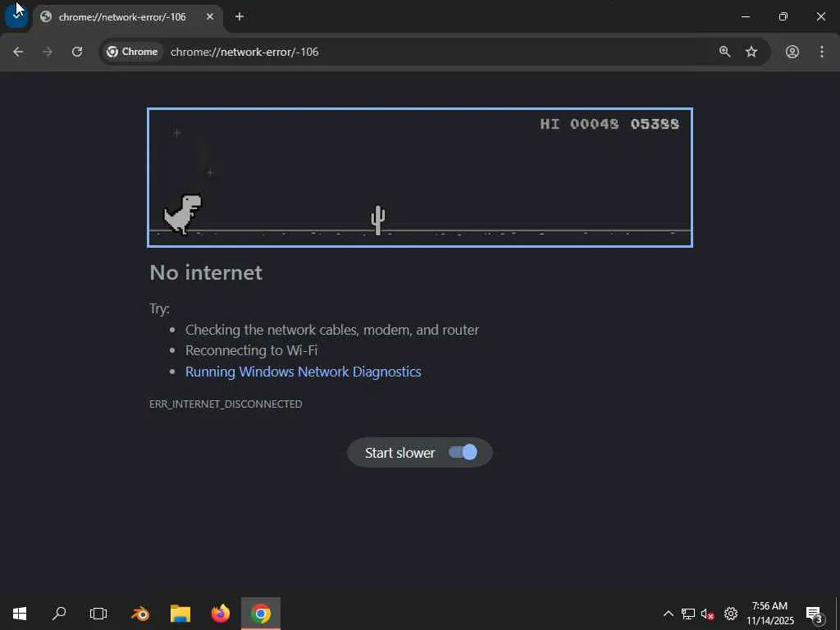Image resolution: width=840 pixels, height=630 pixels.
Task: Click the cactus obstacle in the game
Action: tap(377, 220)
